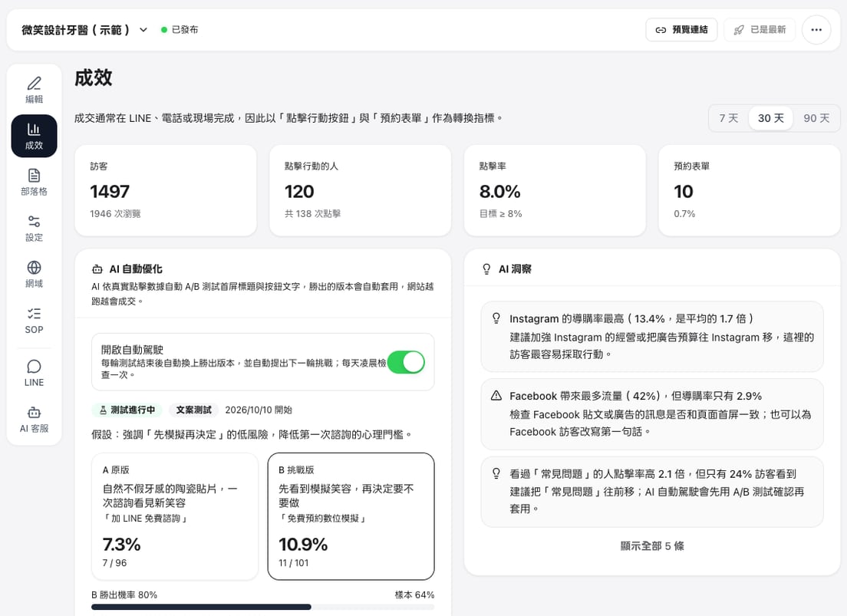Open the 預約表單 10 stat card
The width and height of the screenshot is (847, 616).
tap(750, 190)
